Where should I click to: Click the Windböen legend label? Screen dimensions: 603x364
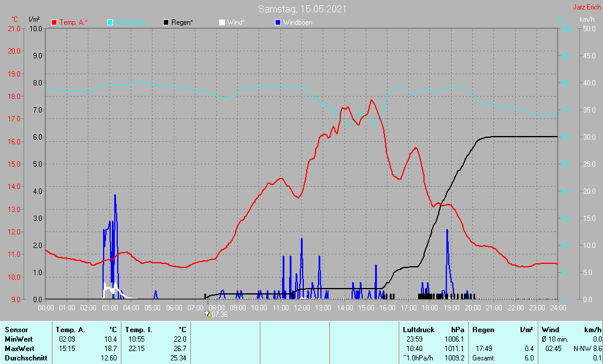point(298,22)
